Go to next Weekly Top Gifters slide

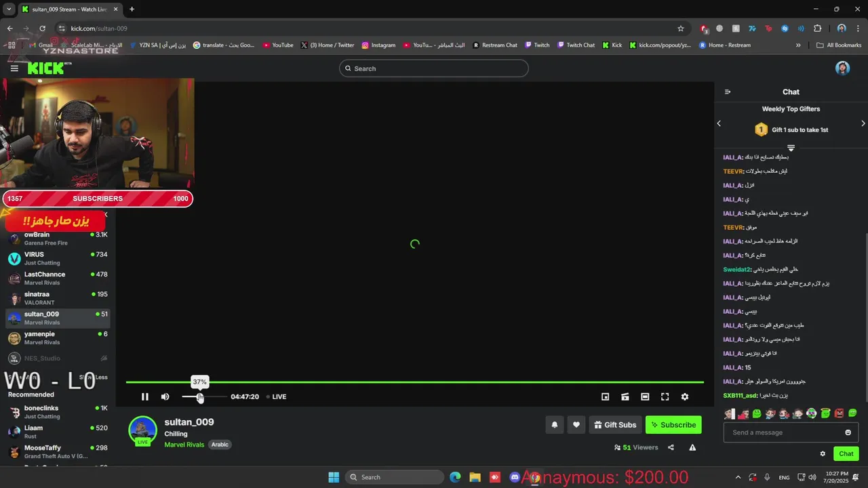(863, 123)
